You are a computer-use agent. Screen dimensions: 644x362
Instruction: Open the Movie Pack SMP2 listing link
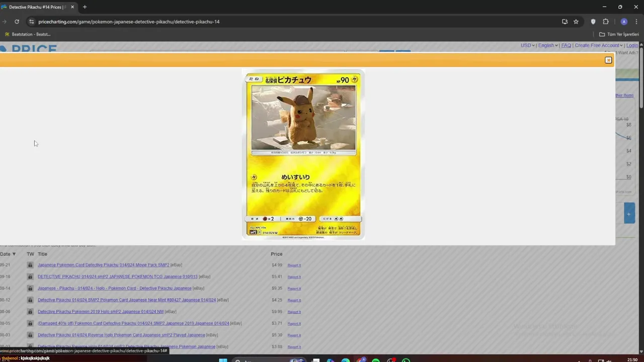[103, 265]
